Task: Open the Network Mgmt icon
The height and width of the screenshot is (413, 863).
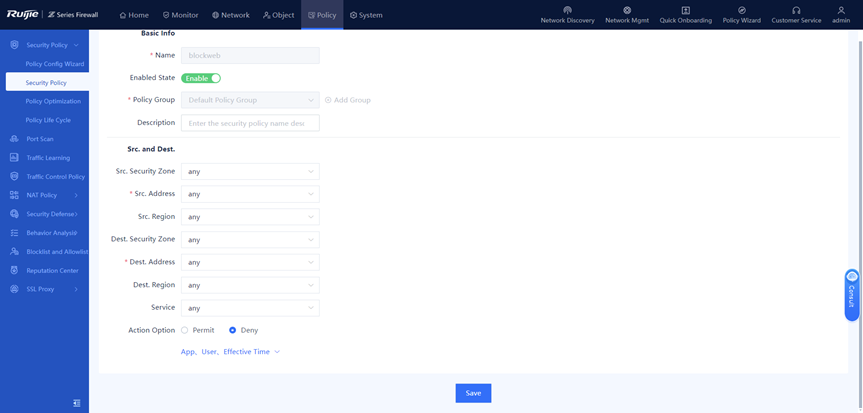Action: [x=627, y=10]
